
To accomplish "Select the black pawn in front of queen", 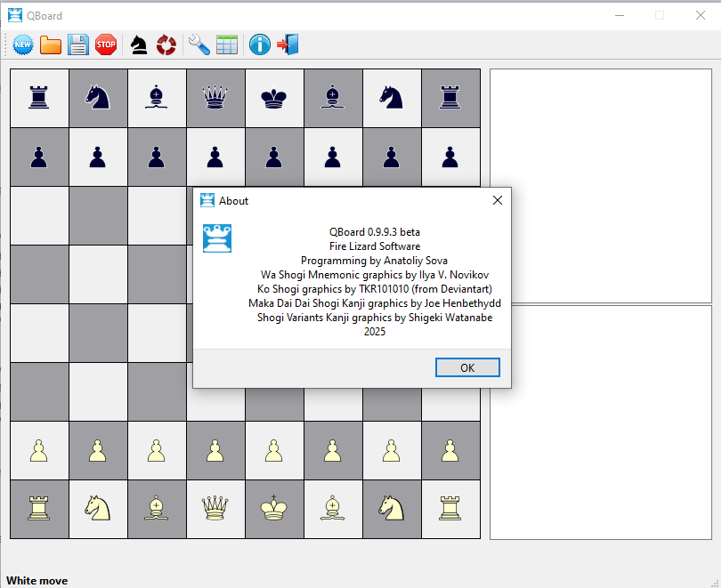I will tap(215, 157).
